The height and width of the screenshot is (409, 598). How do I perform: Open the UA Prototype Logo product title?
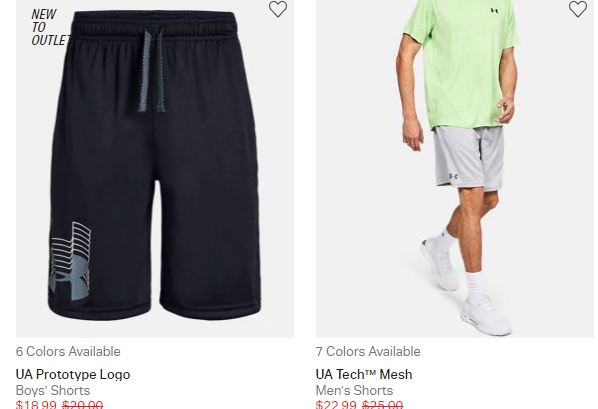coord(73,374)
